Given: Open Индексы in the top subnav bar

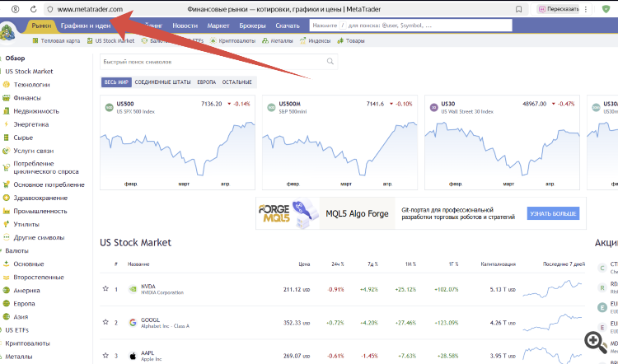Looking at the screenshot, I should pos(315,40).
